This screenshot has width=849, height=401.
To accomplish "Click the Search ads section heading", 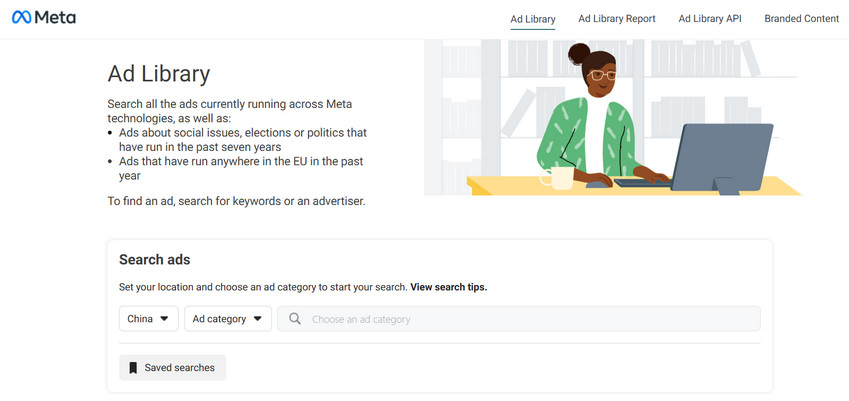I will [154, 260].
